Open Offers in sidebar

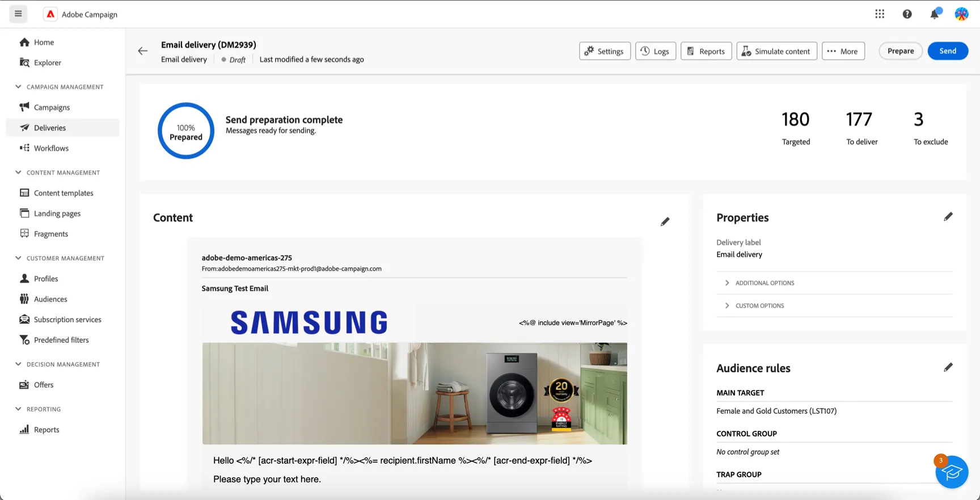pyautogui.click(x=62, y=385)
